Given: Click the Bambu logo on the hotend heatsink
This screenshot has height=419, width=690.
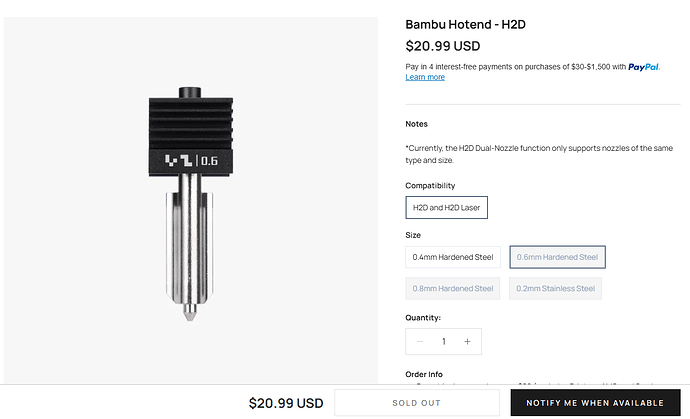Looking at the screenshot, I should click(178, 160).
